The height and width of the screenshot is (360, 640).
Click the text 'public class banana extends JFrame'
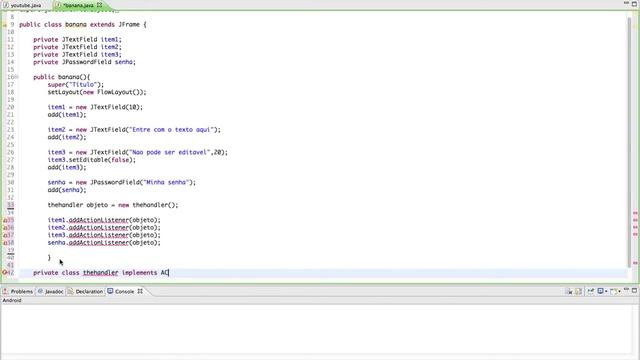tap(79, 24)
